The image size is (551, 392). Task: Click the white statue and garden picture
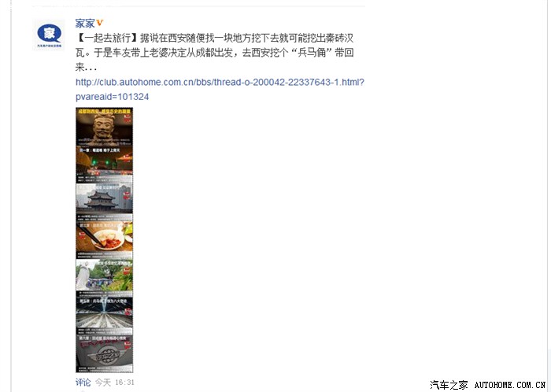click(105, 275)
